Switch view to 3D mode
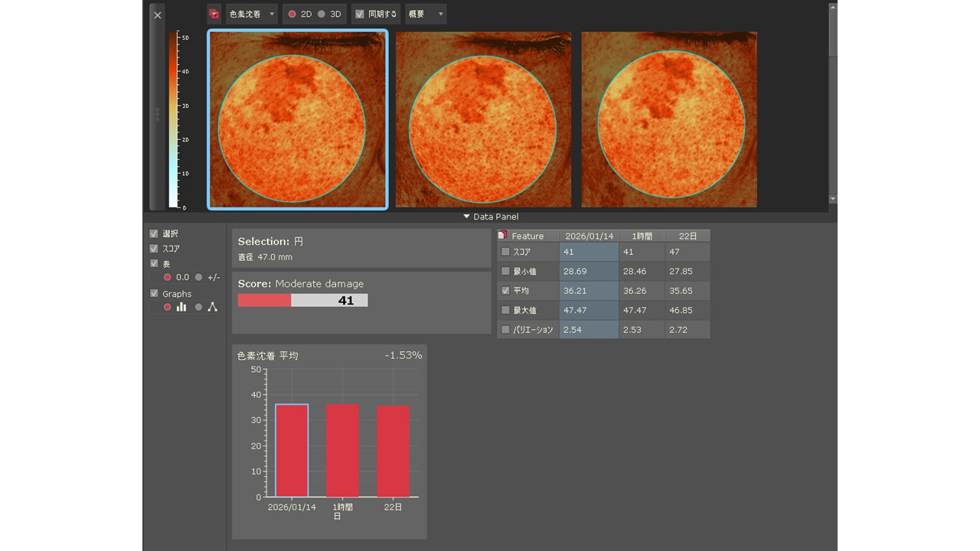The image size is (980, 551). pos(322,15)
